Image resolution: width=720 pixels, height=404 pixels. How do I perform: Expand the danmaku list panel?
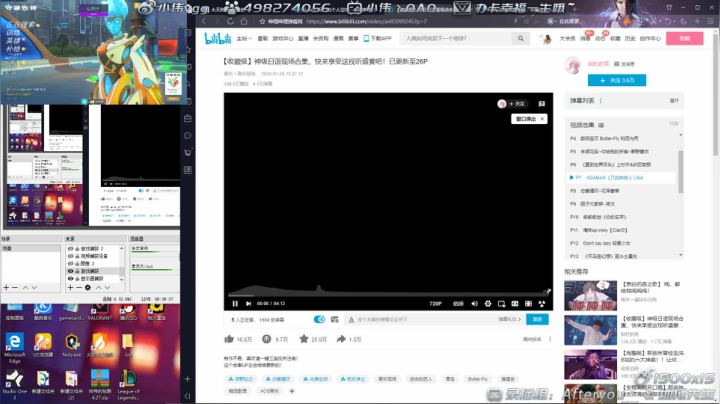coord(674,101)
